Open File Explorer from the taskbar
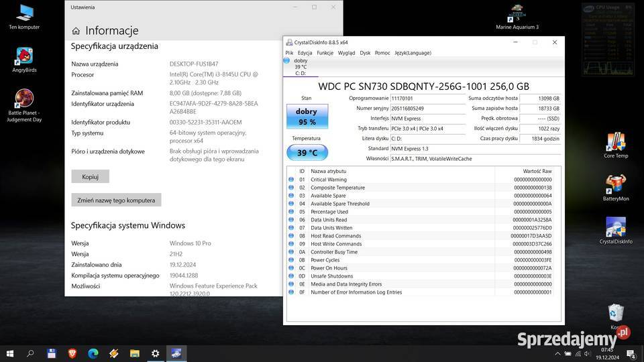This screenshot has width=644, height=362. [135, 353]
